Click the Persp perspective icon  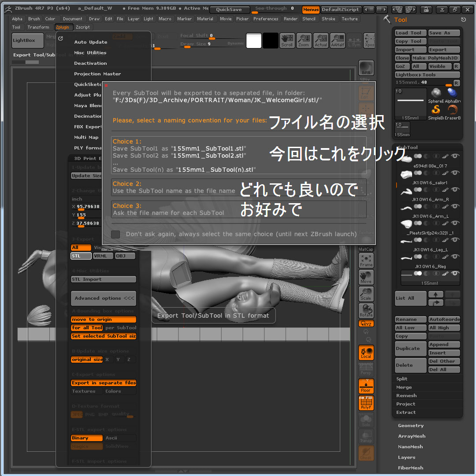[x=366, y=369]
